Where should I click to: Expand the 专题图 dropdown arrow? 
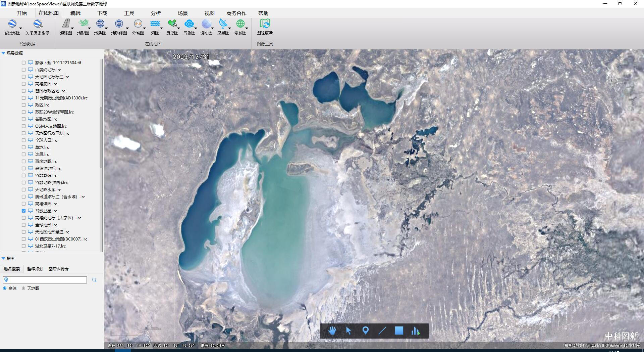click(x=247, y=28)
